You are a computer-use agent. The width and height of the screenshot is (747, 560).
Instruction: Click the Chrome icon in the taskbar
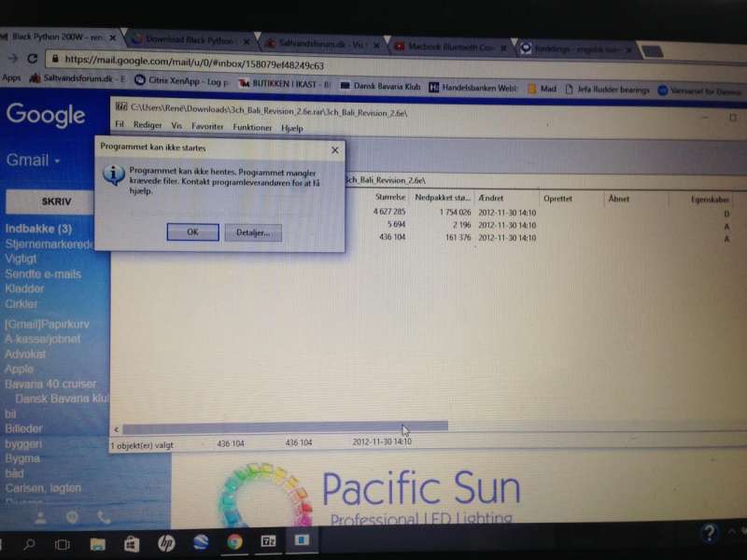tap(233, 539)
